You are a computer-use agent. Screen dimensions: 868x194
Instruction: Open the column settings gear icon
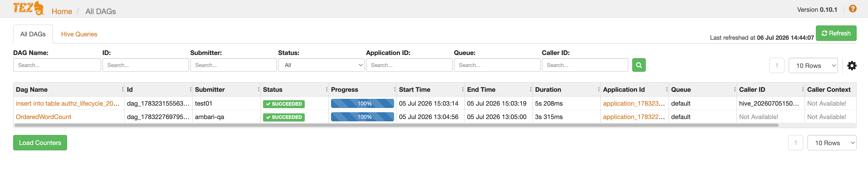[x=851, y=65]
